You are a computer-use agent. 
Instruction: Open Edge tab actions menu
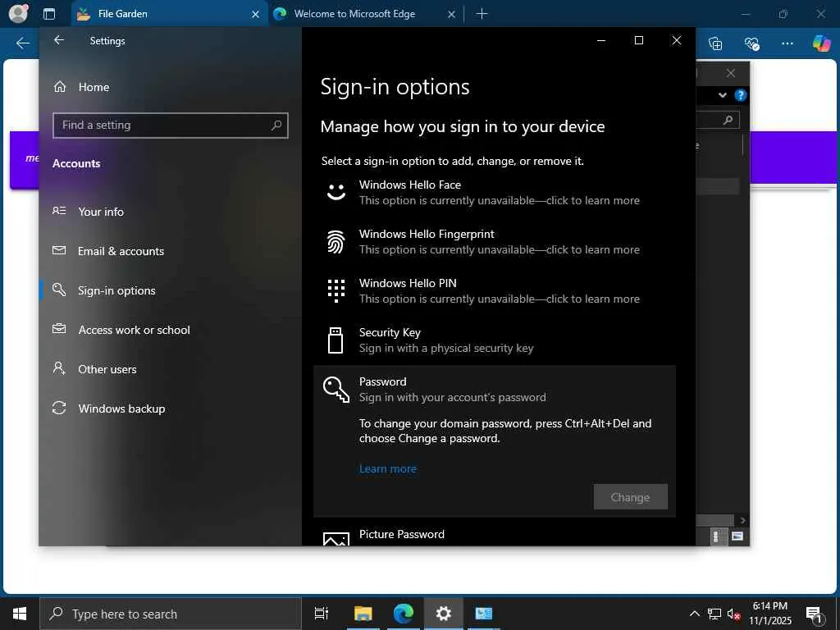[49, 14]
